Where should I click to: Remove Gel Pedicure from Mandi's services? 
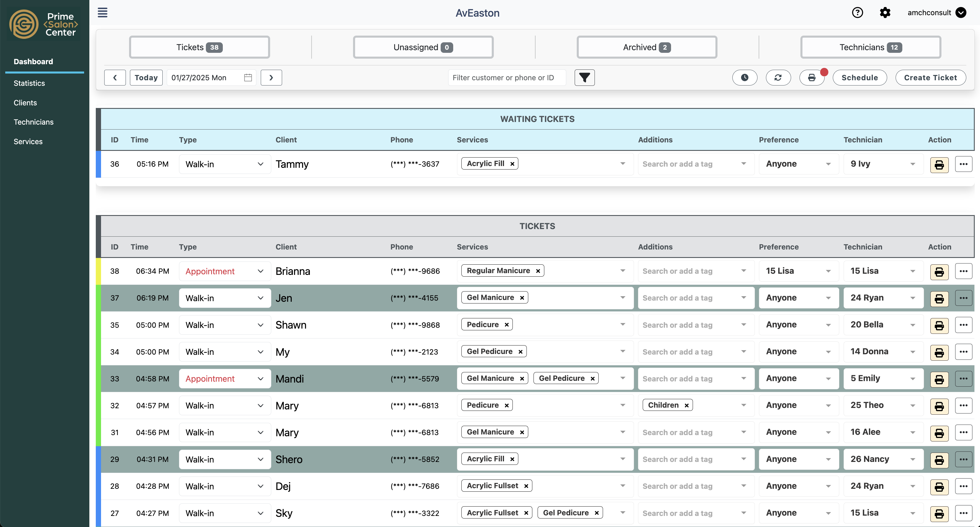[x=592, y=379]
